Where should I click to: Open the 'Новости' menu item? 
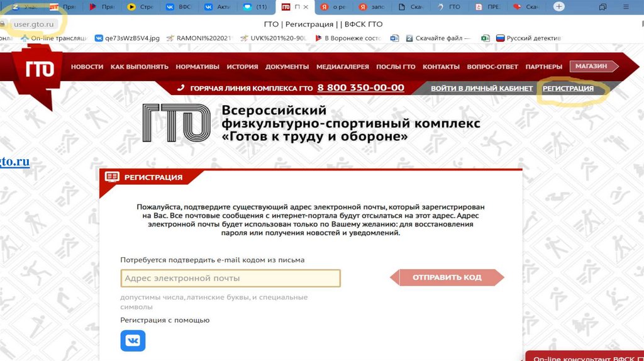[x=87, y=67]
